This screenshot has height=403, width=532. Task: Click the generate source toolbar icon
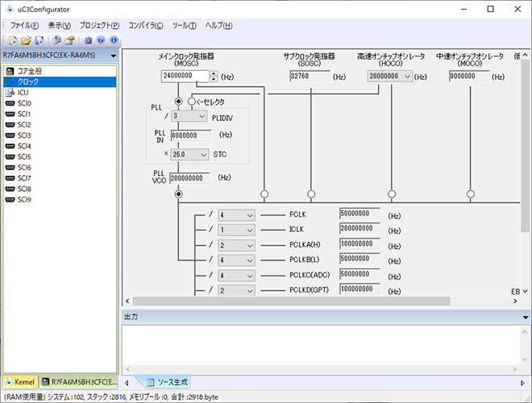56,40
